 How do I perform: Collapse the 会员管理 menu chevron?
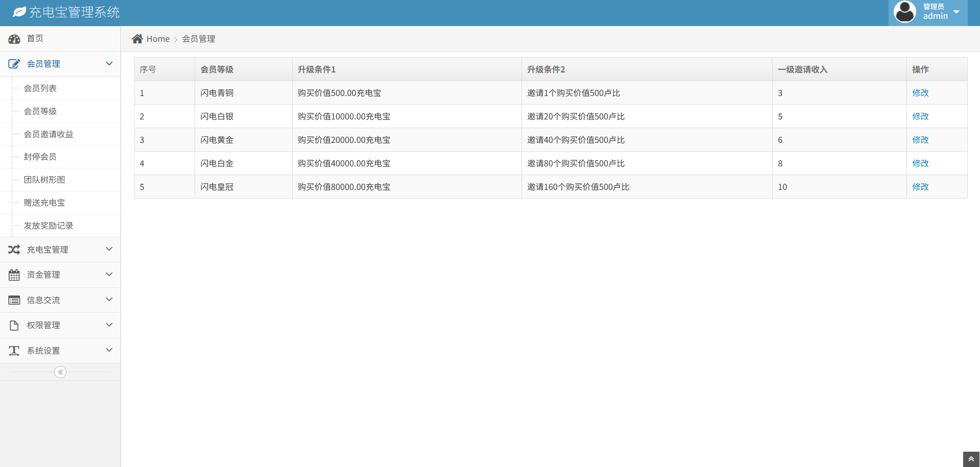(109, 64)
